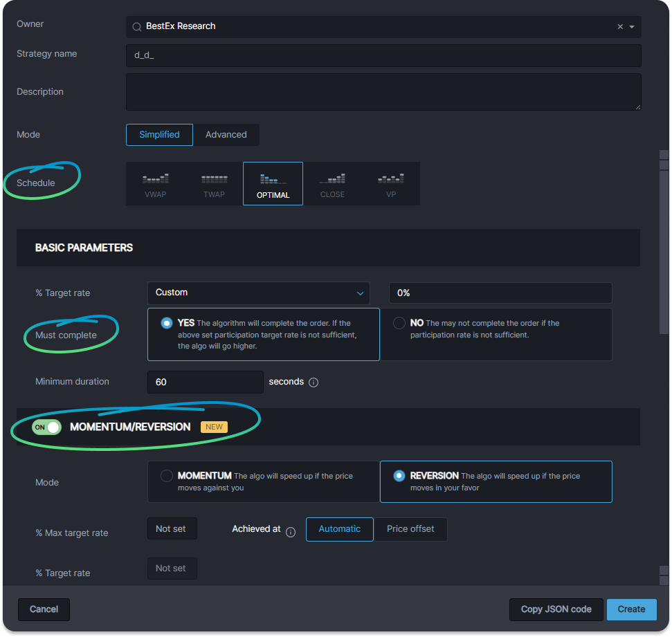Image resolution: width=672 pixels, height=637 pixels.
Task: Click Not set for % Max target rate
Action: pyautogui.click(x=172, y=528)
